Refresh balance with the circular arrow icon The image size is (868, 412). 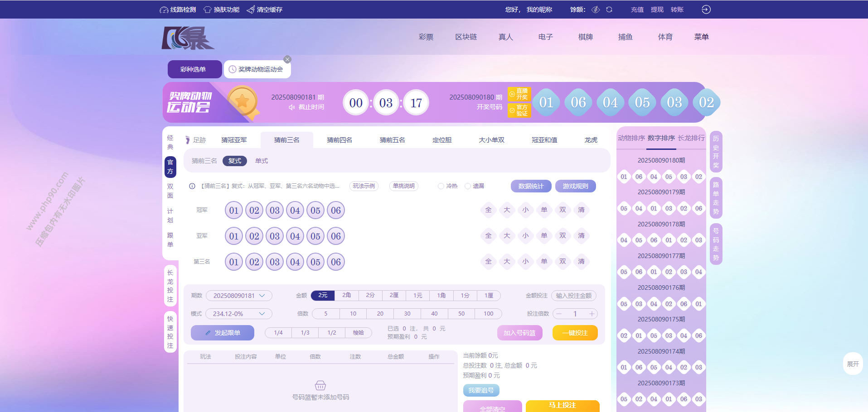click(609, 10)
